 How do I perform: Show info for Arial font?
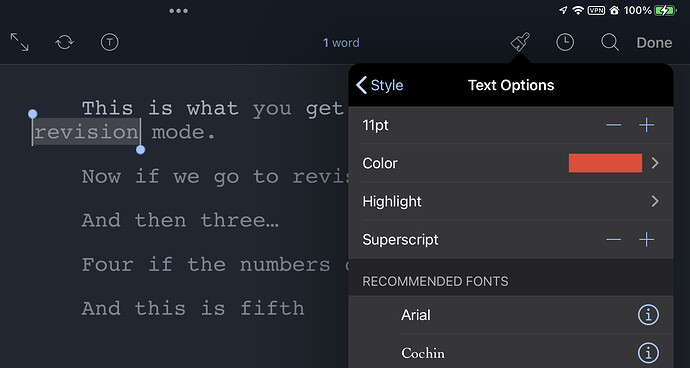pyautogui.click(x=648, y=315)
